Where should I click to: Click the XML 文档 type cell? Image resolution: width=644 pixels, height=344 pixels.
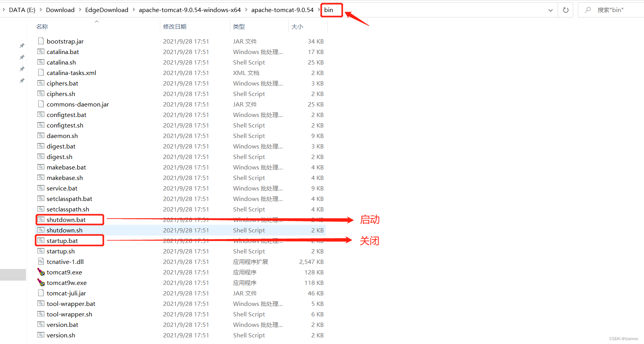pyautogui.click(x=246, y=73)
